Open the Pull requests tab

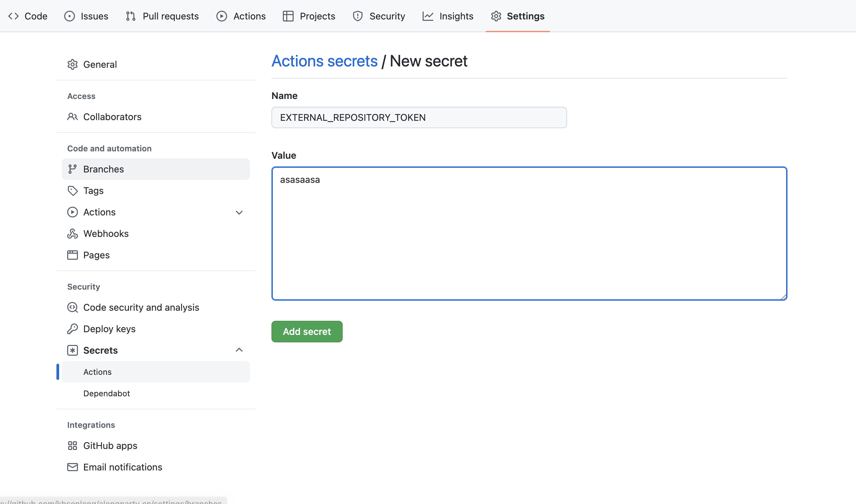point(162,16)
